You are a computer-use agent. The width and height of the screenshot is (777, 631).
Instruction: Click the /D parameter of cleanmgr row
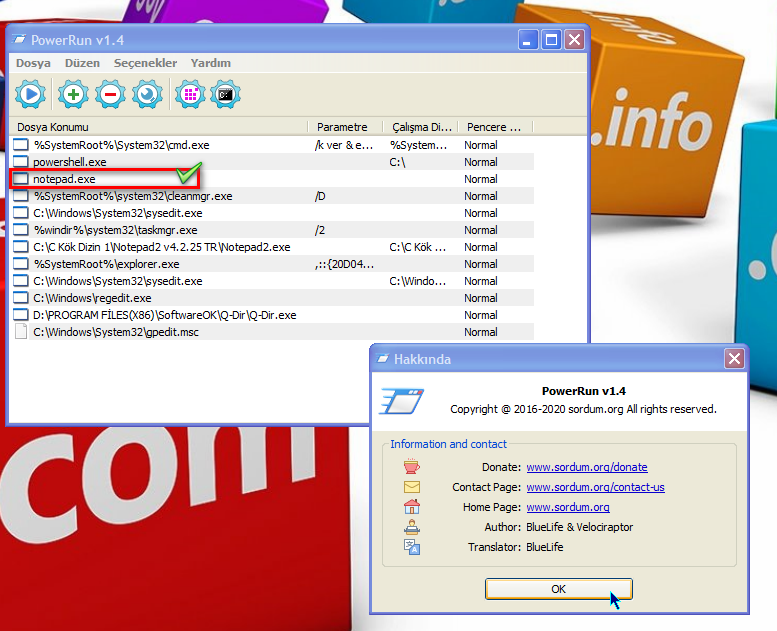click(x=320, y=196)
